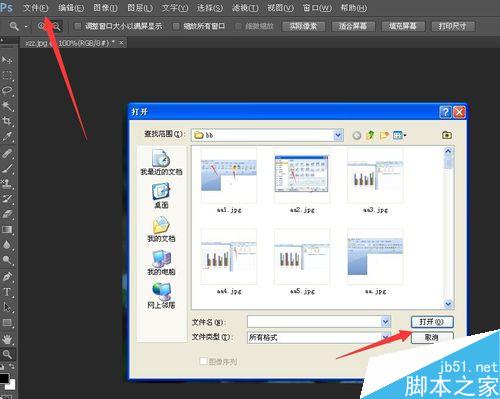
Task: Select the Blur tool
Action: (7, 245)
